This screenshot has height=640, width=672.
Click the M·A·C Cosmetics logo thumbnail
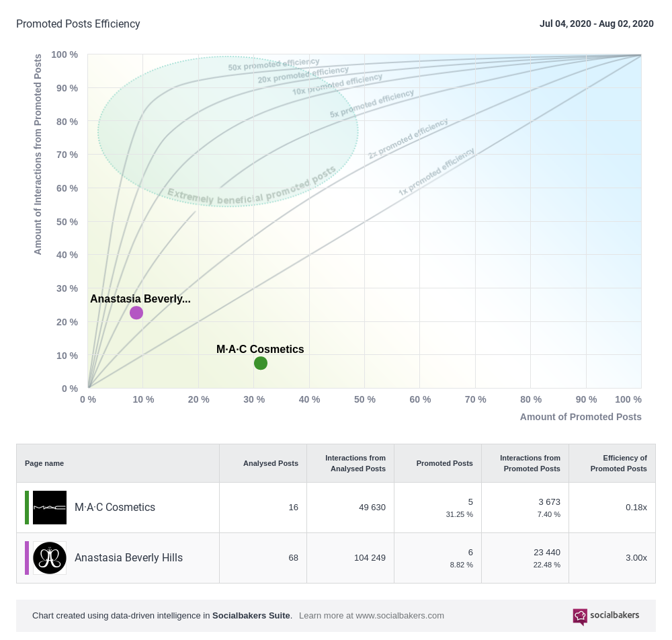50,508
